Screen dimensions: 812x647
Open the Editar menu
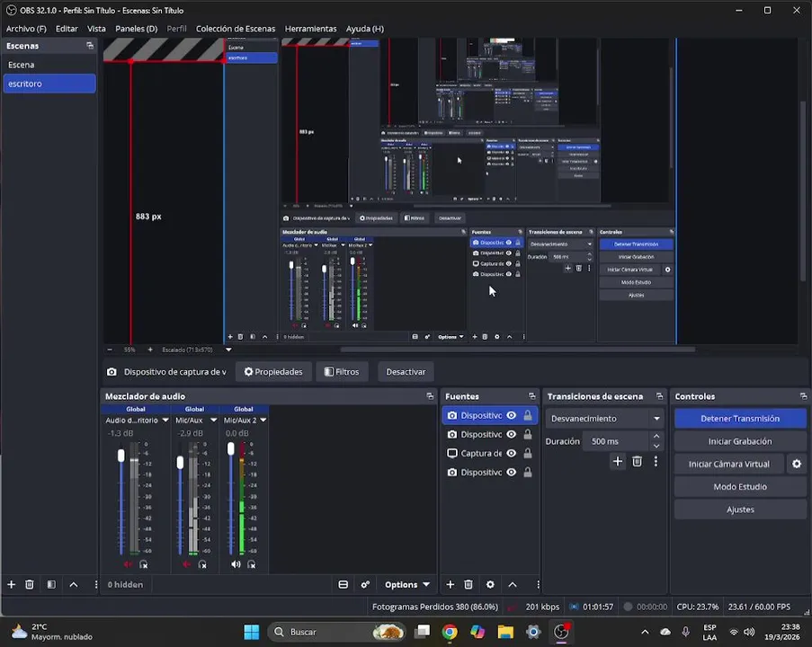coord(67,29)
